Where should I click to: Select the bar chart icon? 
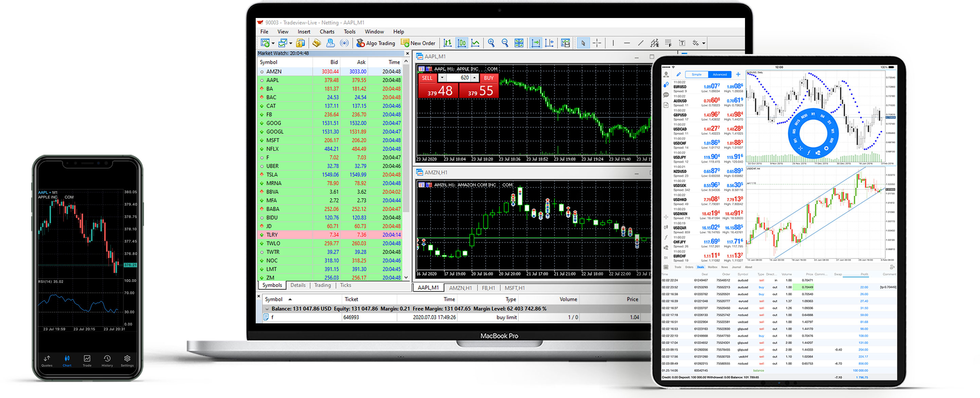(x=448, y=43)
